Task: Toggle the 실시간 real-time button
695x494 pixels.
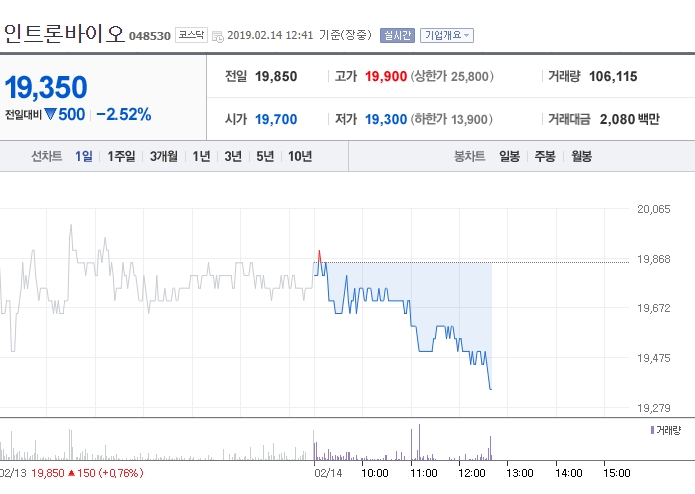Action: pyautogui.click(x=397, y=35)
